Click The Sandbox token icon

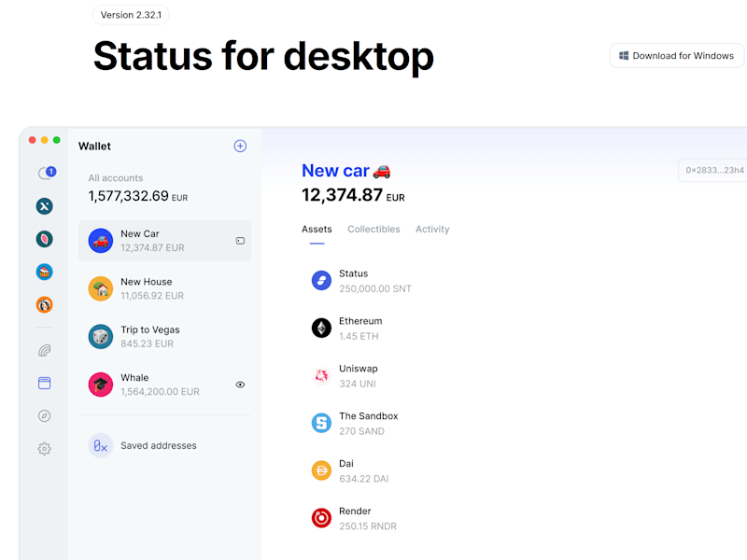(321, 423)
